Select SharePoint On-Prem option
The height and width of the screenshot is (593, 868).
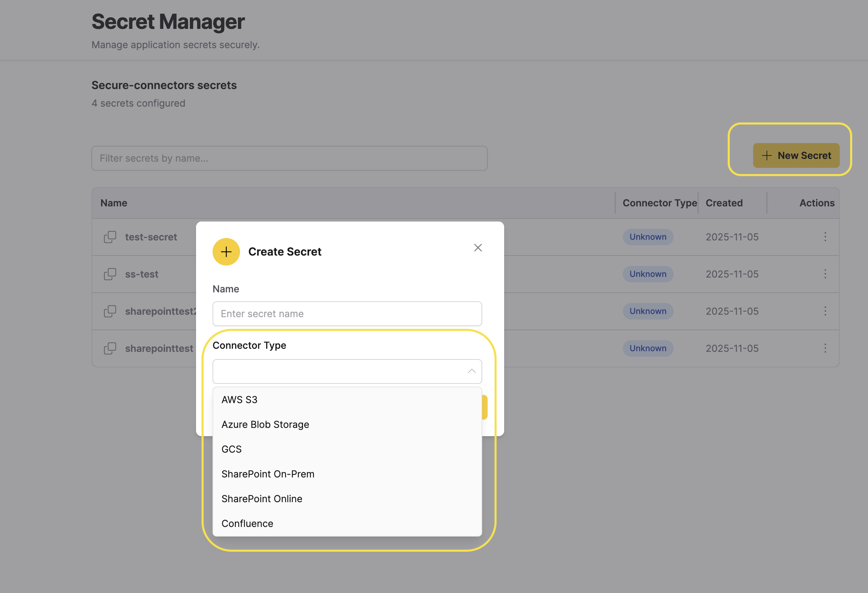(x=268, y=474)
